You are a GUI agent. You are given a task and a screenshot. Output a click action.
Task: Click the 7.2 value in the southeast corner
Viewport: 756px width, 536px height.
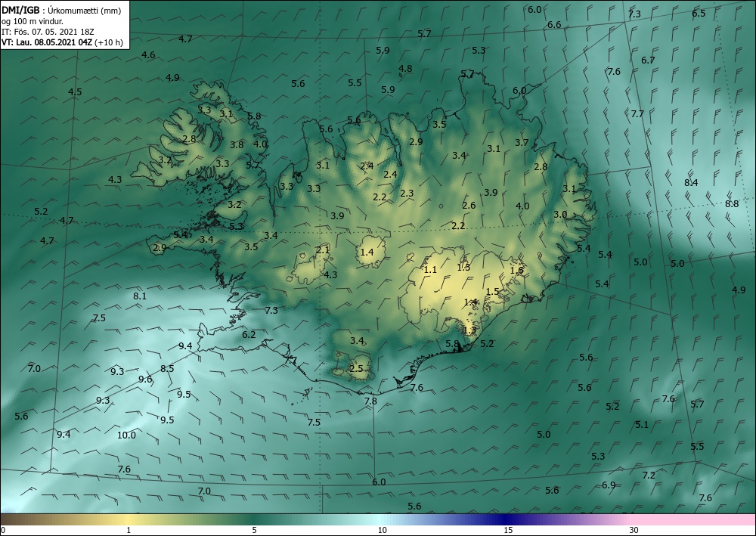[x=649, y=476]
